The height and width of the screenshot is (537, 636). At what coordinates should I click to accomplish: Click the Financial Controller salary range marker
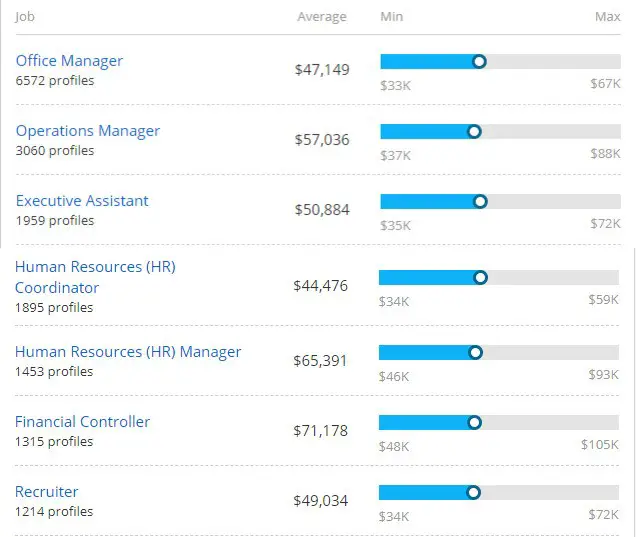(475, 422)
